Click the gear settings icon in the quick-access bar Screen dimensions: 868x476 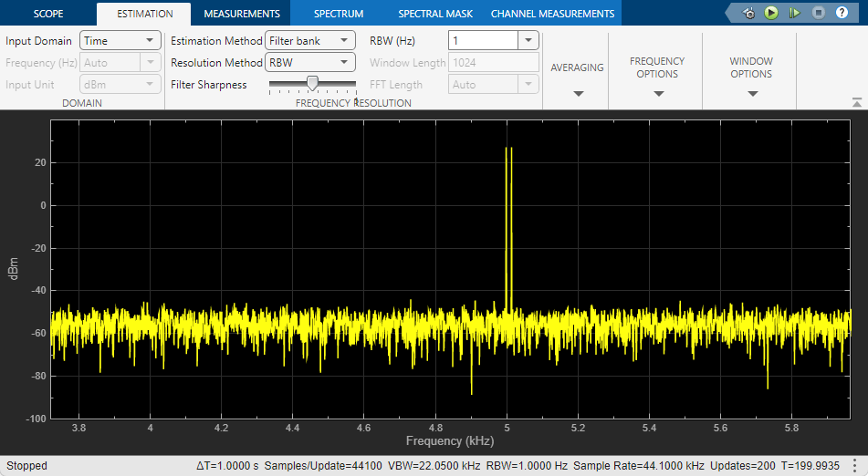(x=748, y=13)
